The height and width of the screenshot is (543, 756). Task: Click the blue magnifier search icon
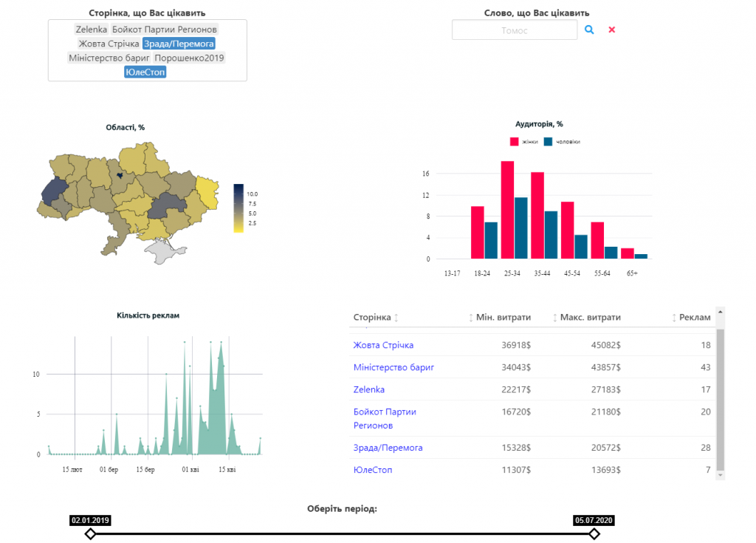pyautogui.click(x=589, y=30)
